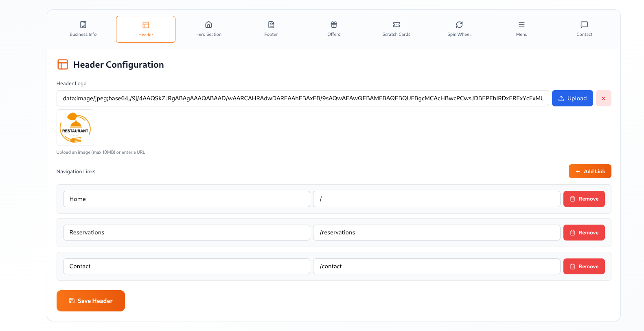Click the Add Link button

589,171
